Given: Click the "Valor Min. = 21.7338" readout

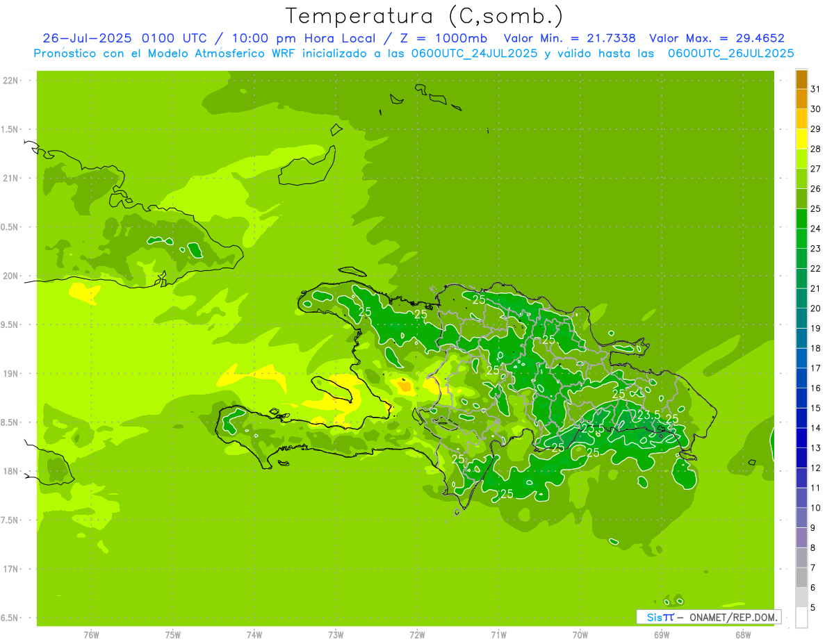Looking at the screenshot, I should [569, 38].
